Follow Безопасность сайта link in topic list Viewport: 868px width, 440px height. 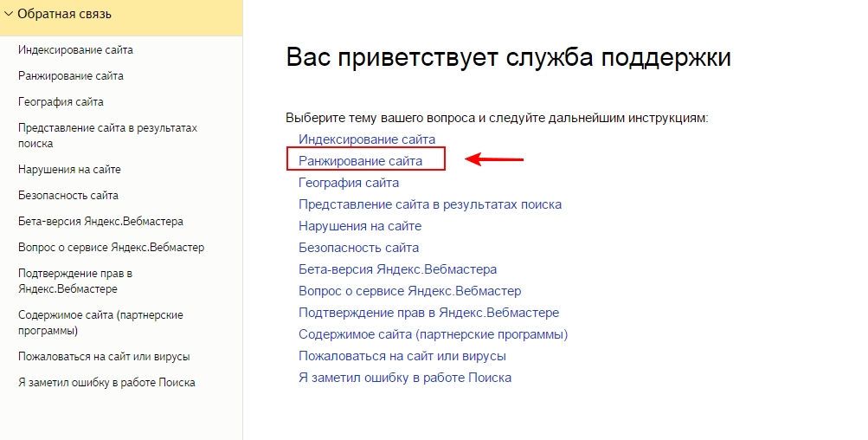359,248
